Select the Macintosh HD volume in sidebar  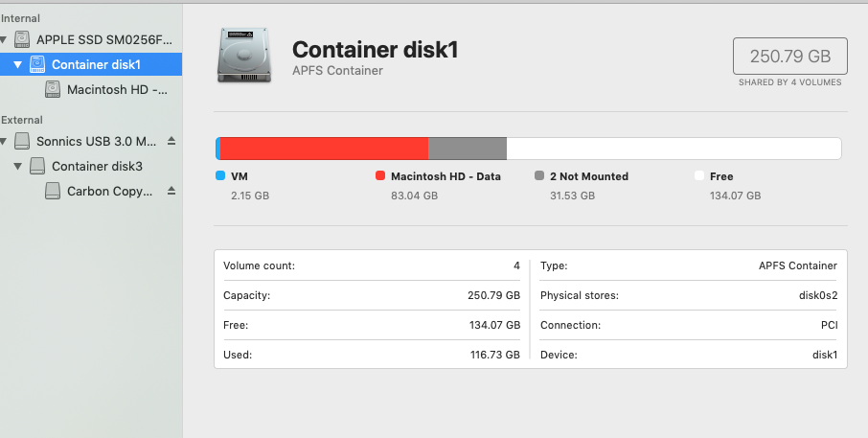117,89
